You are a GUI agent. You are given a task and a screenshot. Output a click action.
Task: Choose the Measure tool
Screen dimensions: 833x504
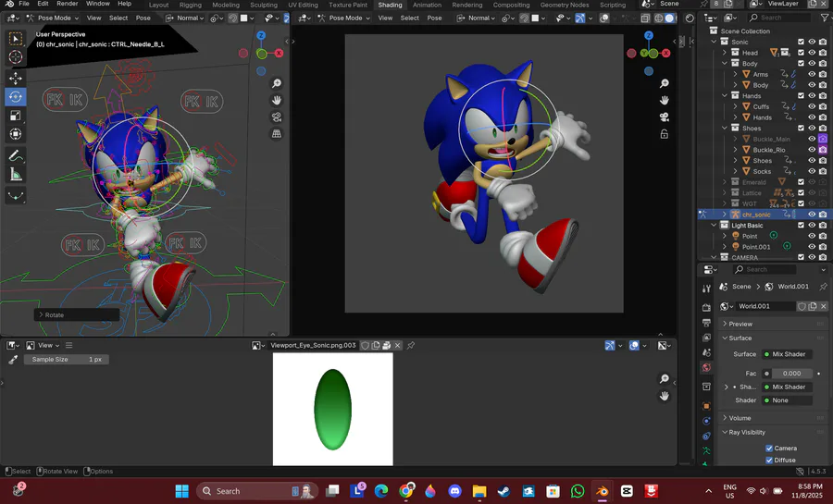point(16,175)
